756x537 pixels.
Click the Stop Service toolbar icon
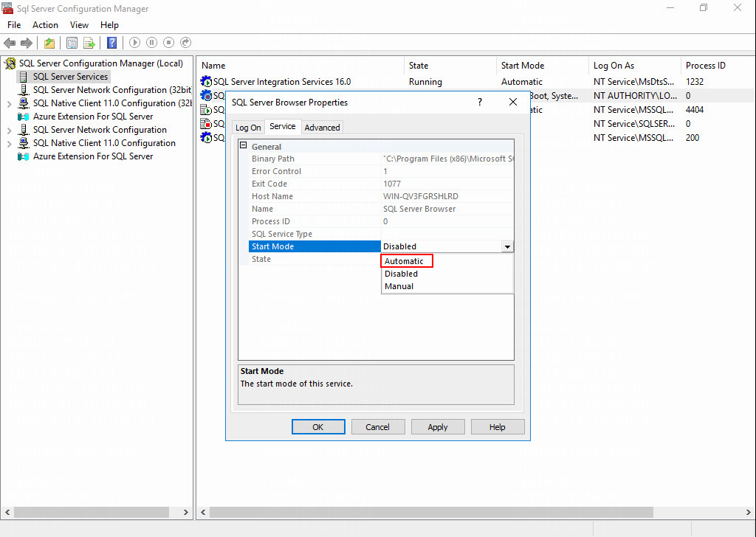coord(169,43)
